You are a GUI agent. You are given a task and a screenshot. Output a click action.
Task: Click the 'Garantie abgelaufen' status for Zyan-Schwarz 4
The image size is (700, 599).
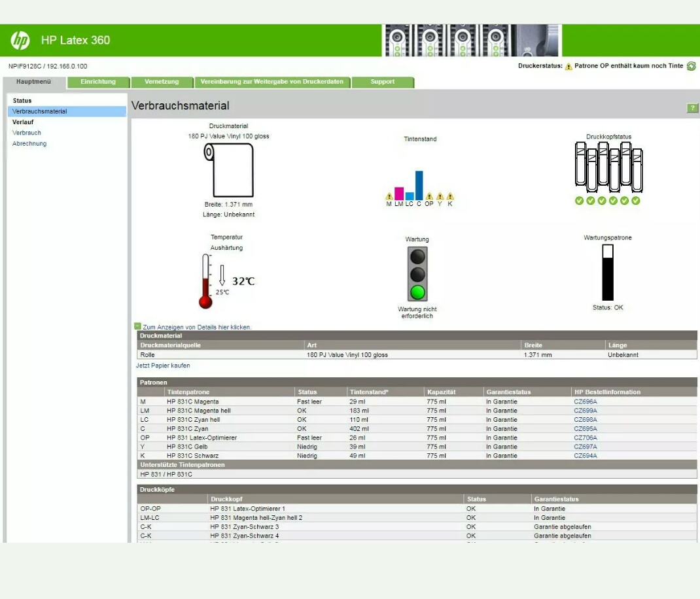tap(563, 536)
